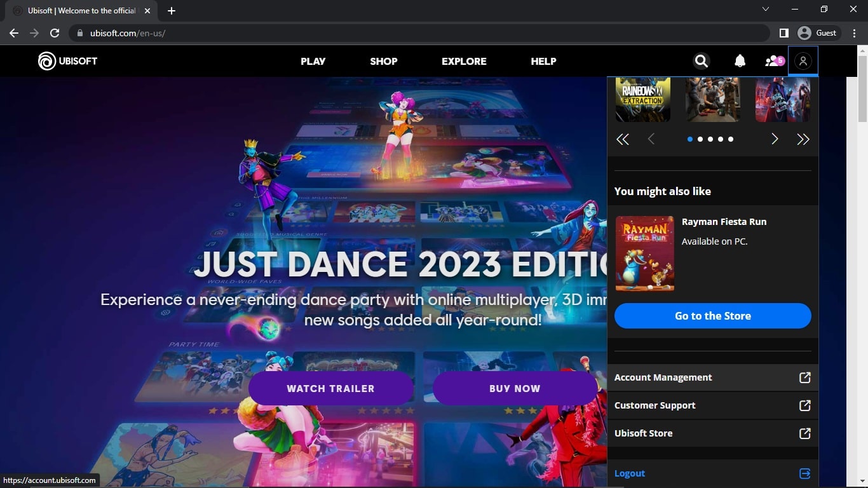The width and height of the screenshot is (868, 488).
Task: Open Account Management link
Action: [x=713, y=377]
